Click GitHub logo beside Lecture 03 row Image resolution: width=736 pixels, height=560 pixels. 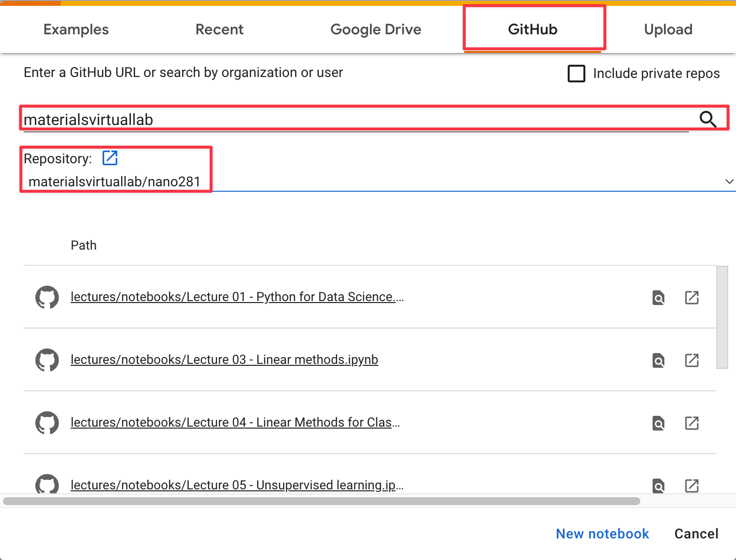point(47,360)
